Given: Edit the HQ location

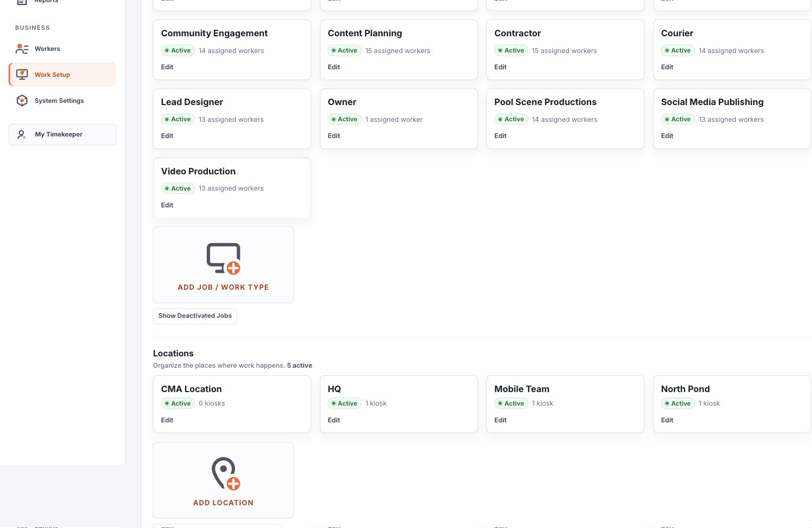Looking at the screenshot, I should 334,420.
